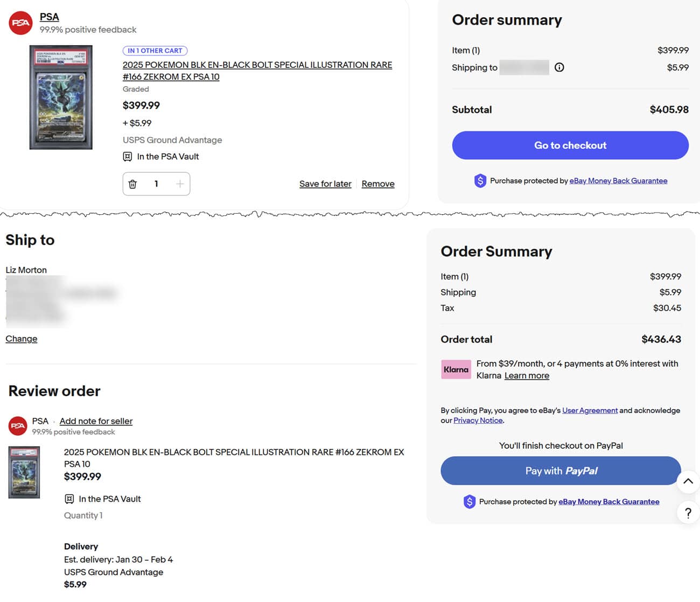Screen dimensions: 700x602
Task: Pay with PayPal
Action: pyautogui.click(x=561, y=471)
